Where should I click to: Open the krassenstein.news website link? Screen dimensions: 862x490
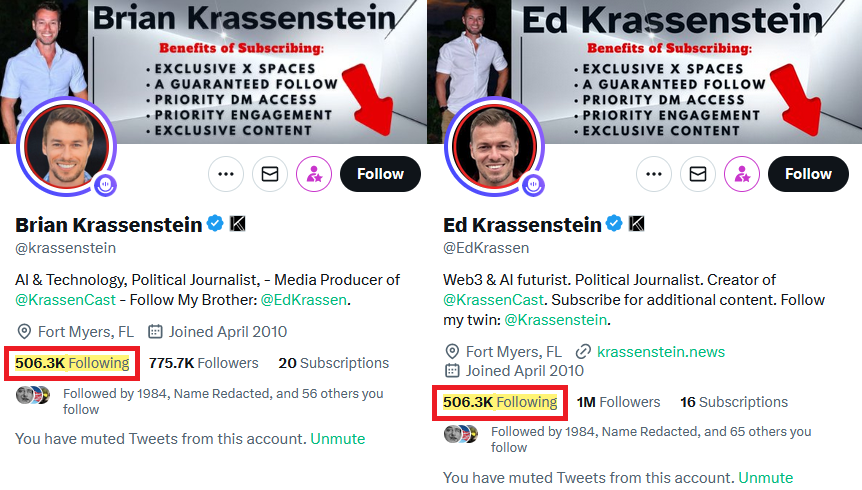point(660,352)
